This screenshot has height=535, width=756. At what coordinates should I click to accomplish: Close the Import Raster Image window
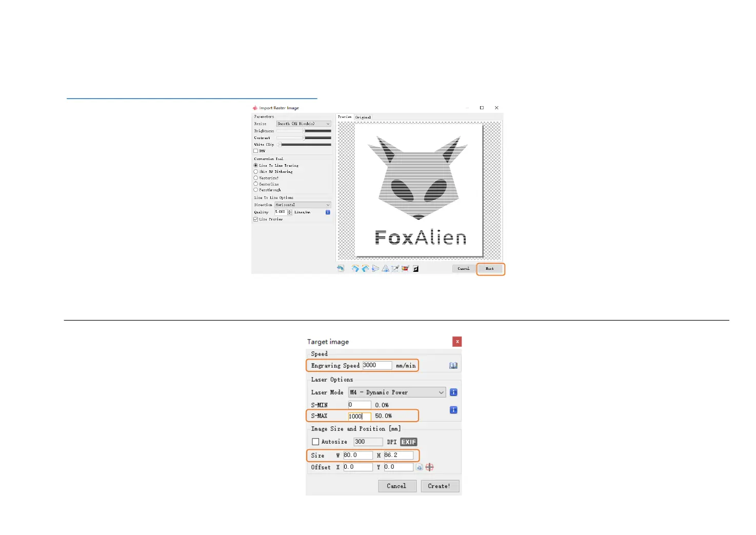496,108
